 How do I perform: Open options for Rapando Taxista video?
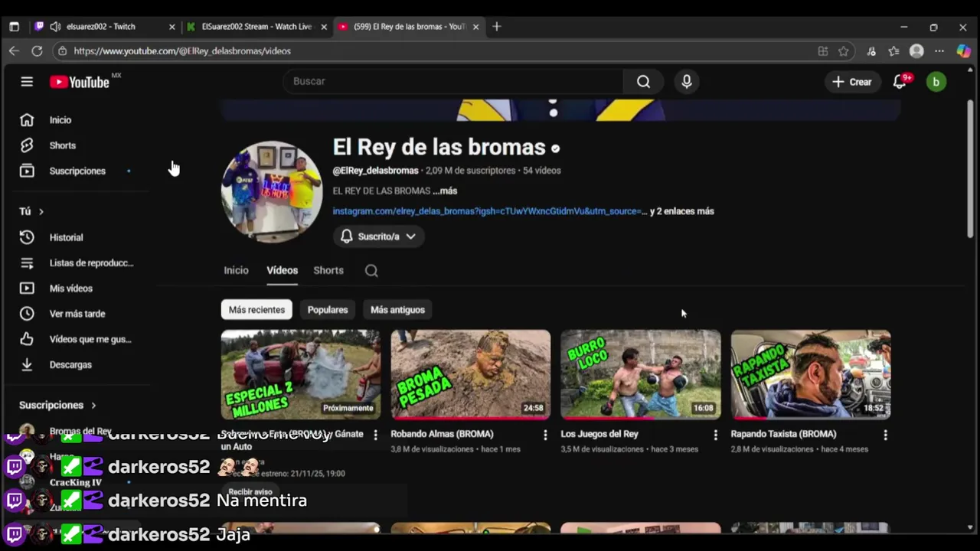(885, 435)
